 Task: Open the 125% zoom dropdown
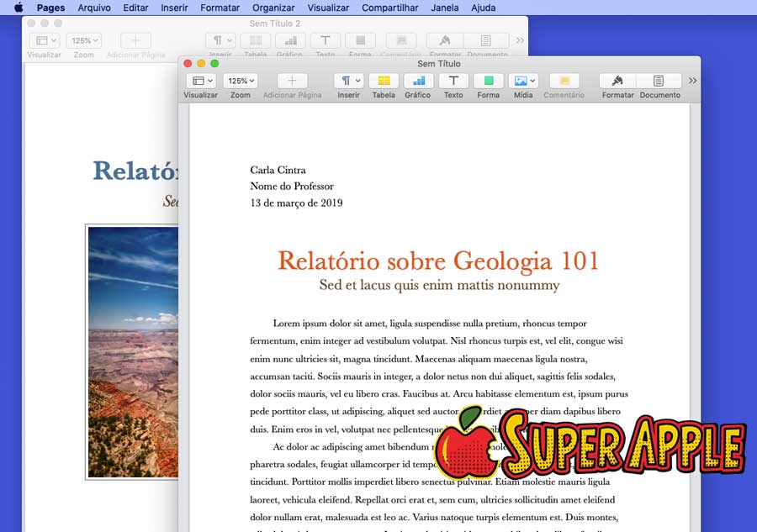click(x=241, y=81)
